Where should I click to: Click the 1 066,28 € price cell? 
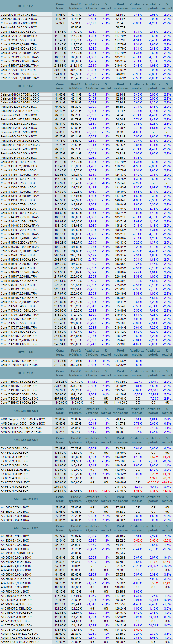[x=60, y=382]
